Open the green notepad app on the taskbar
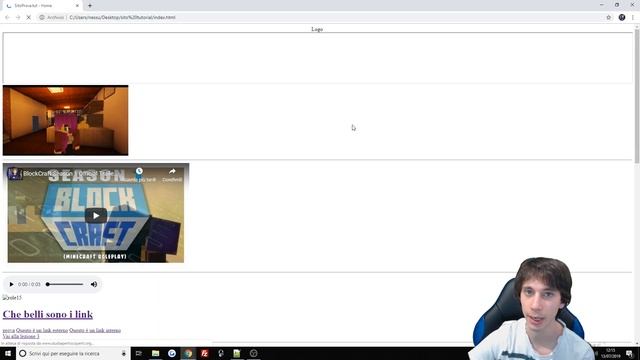This screenshot has height=360, width=640. pos(237,353)
